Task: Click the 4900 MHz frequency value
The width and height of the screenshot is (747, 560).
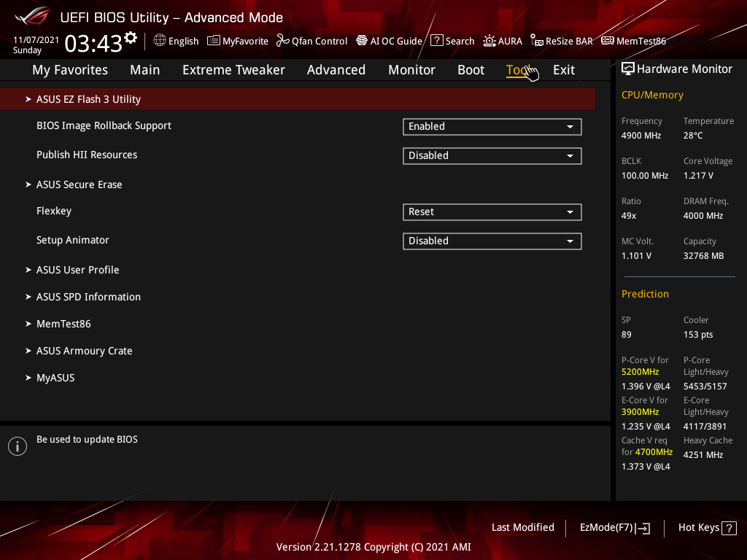Action: [x=641, y=136]
